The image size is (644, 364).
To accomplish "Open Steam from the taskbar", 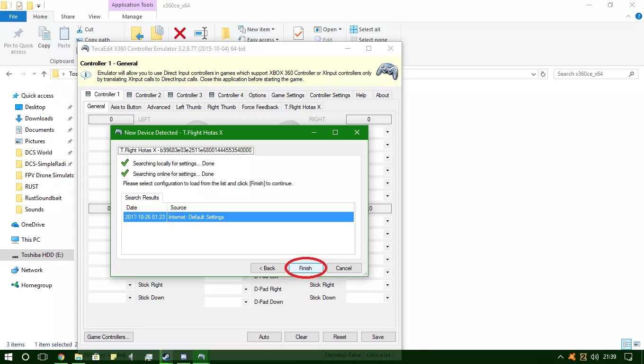I will pyautogui.click(x=166, y=357).
